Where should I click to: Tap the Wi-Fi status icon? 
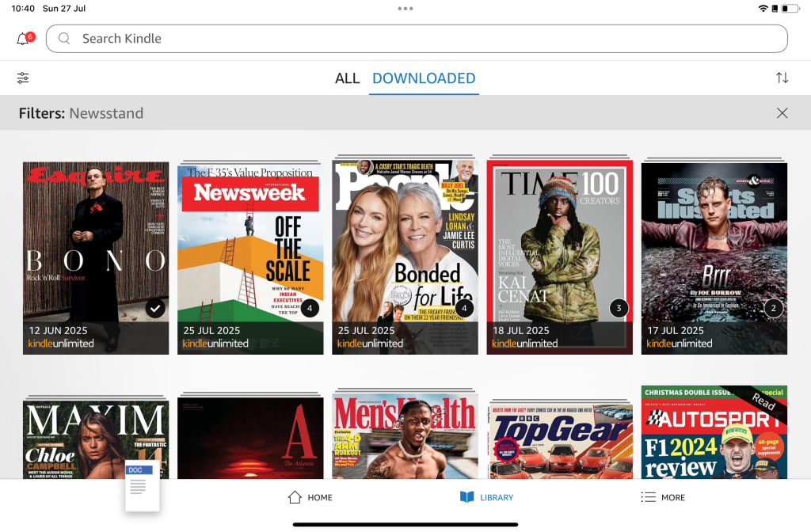[763, 8]
